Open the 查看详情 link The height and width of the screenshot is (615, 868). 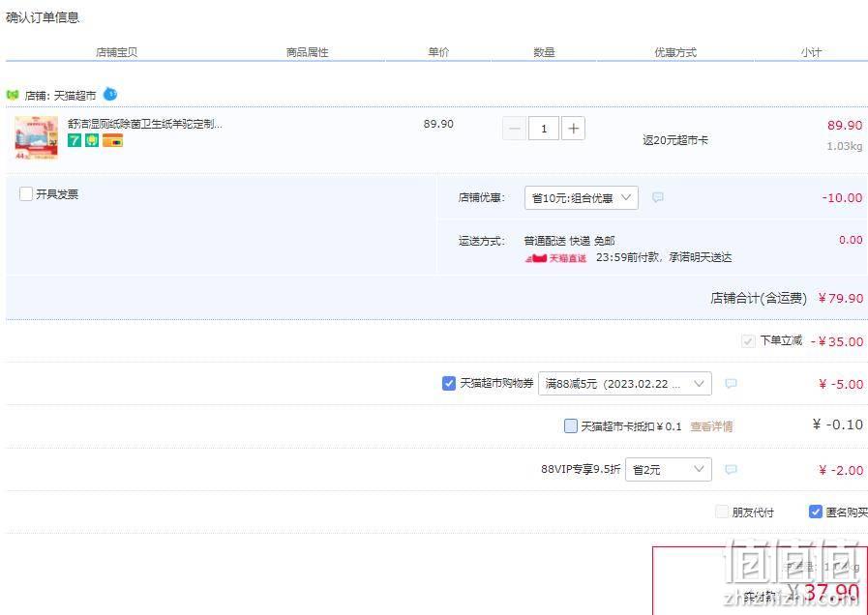click(711, 426)
